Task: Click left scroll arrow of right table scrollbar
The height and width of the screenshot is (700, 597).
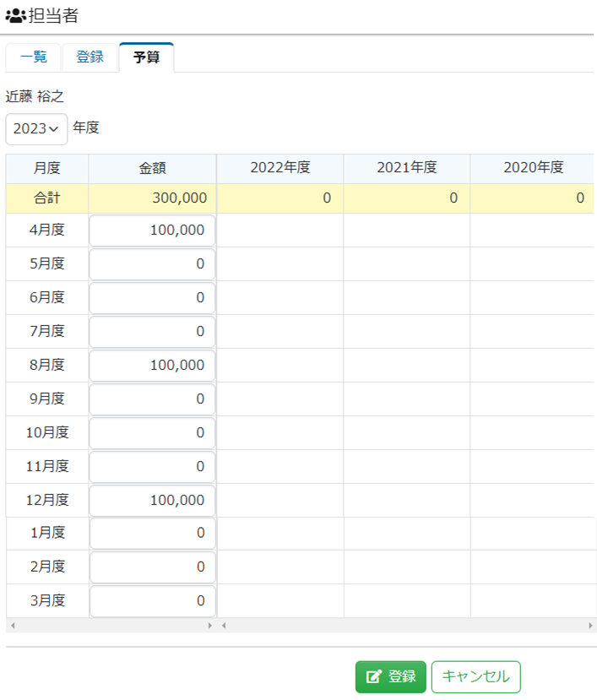Action: coord(224,626)
